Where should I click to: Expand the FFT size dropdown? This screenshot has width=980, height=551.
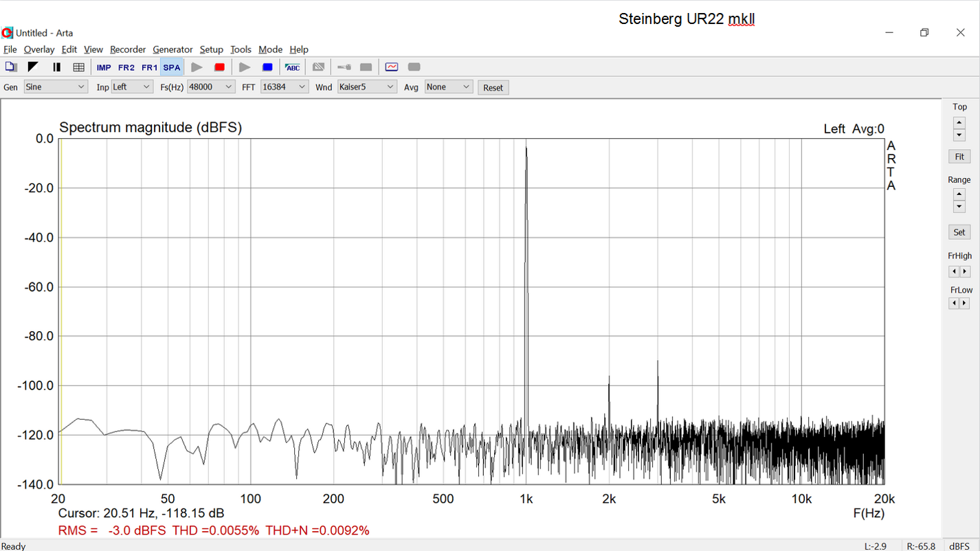[284, 87]
